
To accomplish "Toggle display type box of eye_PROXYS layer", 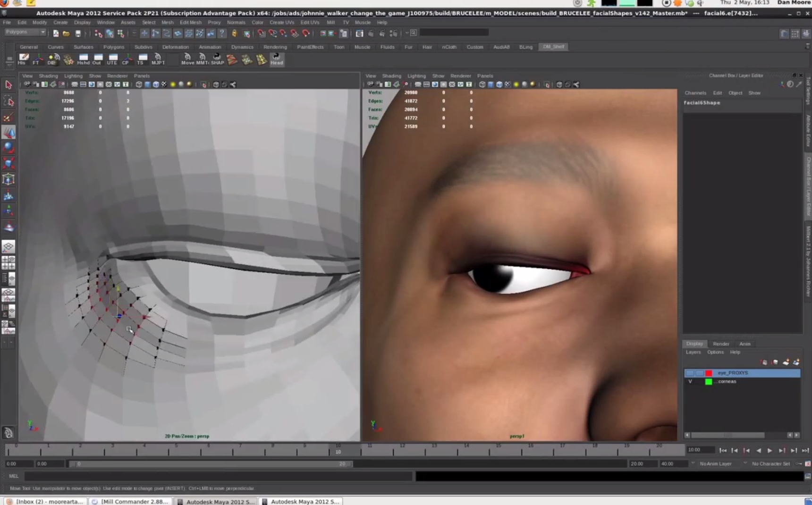I will [x=699, y=373].
